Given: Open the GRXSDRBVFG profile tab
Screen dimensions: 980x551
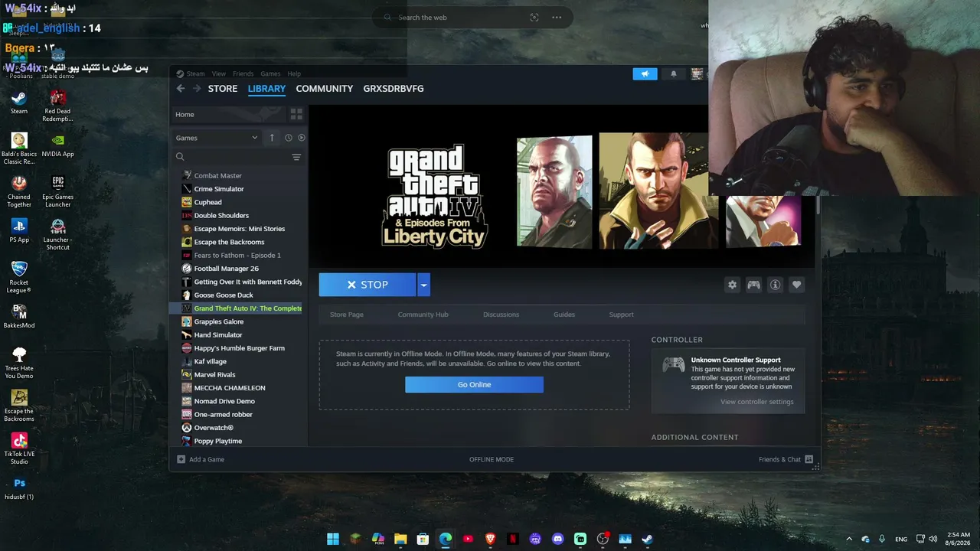Looking at the screenshot, I should coord(394,89).
